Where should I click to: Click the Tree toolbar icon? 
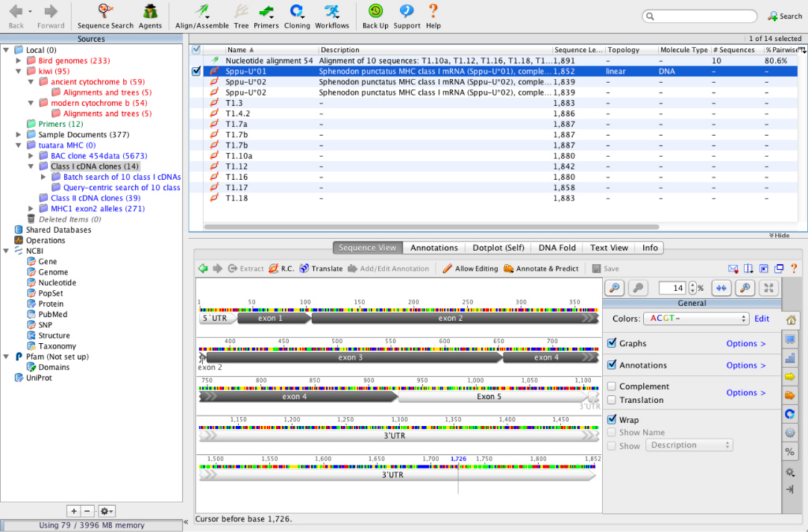(241, 16)
